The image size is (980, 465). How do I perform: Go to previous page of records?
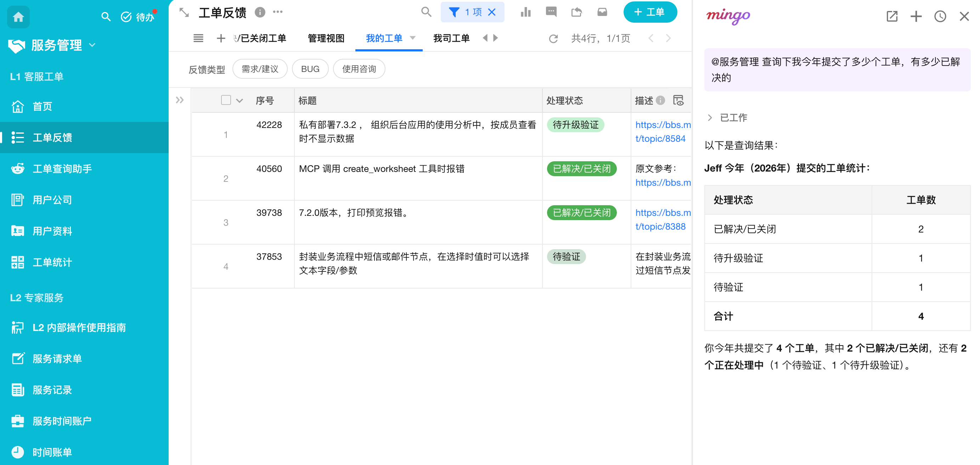651,38
